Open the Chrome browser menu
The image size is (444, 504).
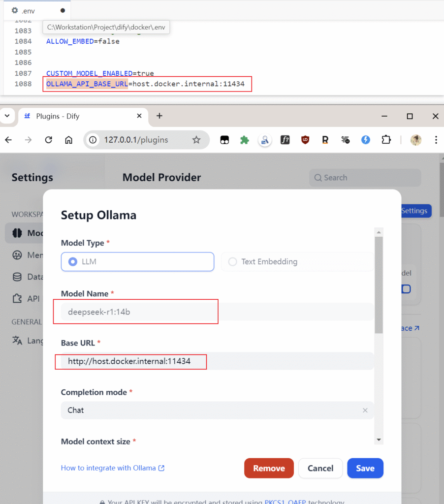pyautogui.click(x=436, y=140)
